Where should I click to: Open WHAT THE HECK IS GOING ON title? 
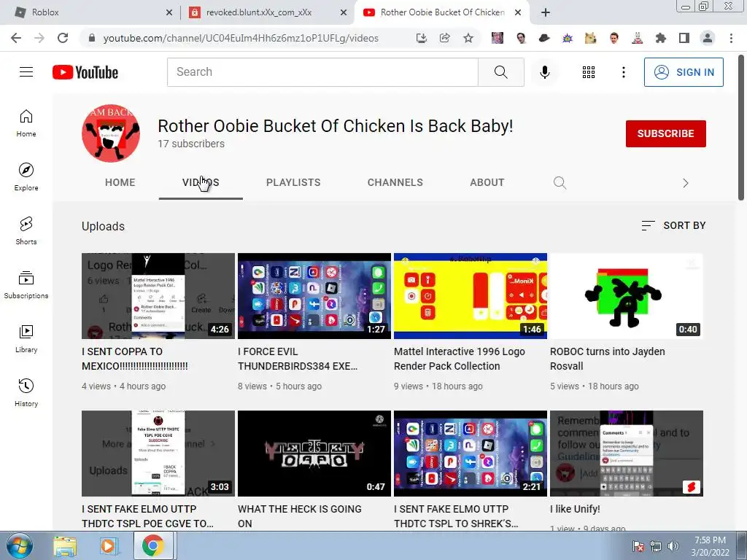coord(300,516)
